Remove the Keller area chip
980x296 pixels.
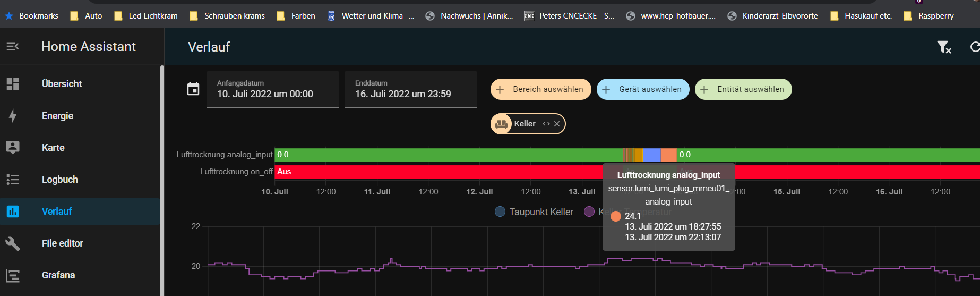[557, 124]
